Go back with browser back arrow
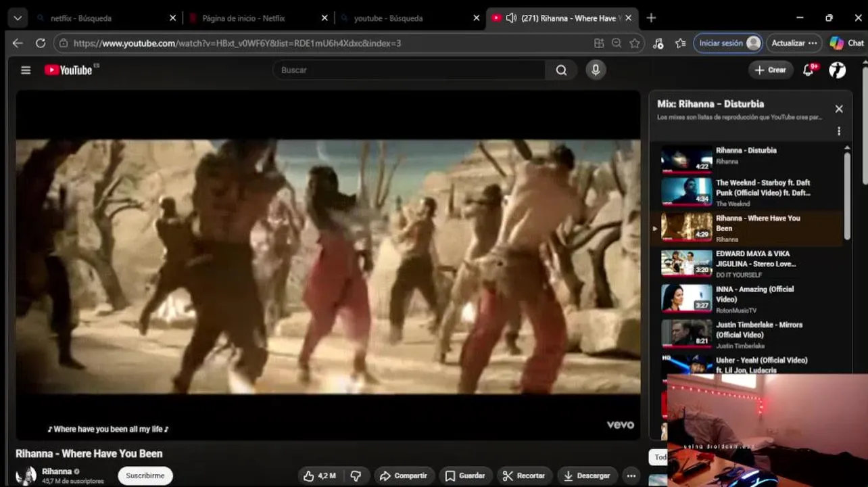The width and height of the screenshot is (868, 487). pyautogui.click(x=18, y=43)
